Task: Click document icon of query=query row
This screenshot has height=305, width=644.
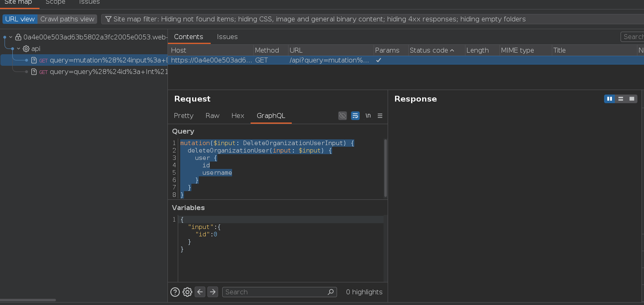Action: (x=34, y=72)
